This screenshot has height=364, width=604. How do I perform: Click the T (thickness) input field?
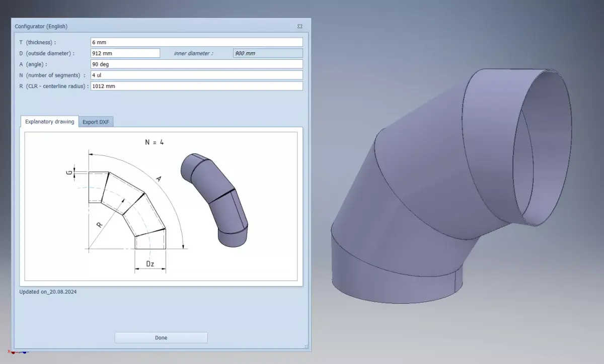pyautogui.click(x=197, y=42)
